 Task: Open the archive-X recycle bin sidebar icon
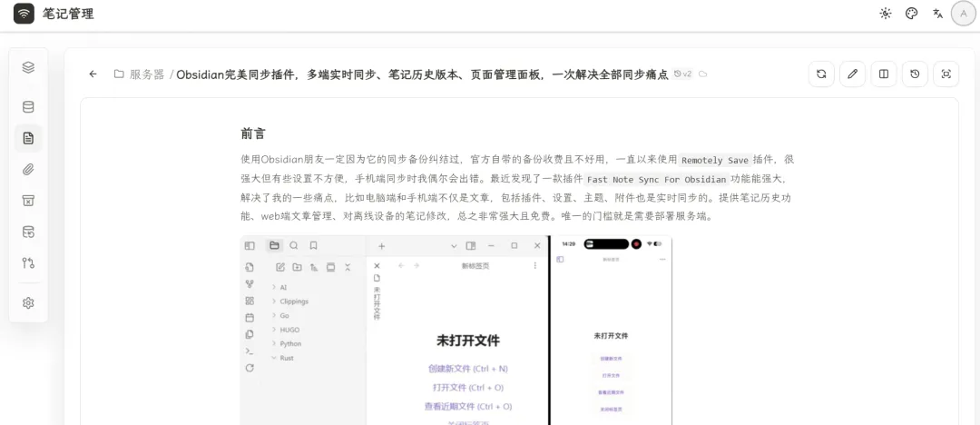pos(28,201)
